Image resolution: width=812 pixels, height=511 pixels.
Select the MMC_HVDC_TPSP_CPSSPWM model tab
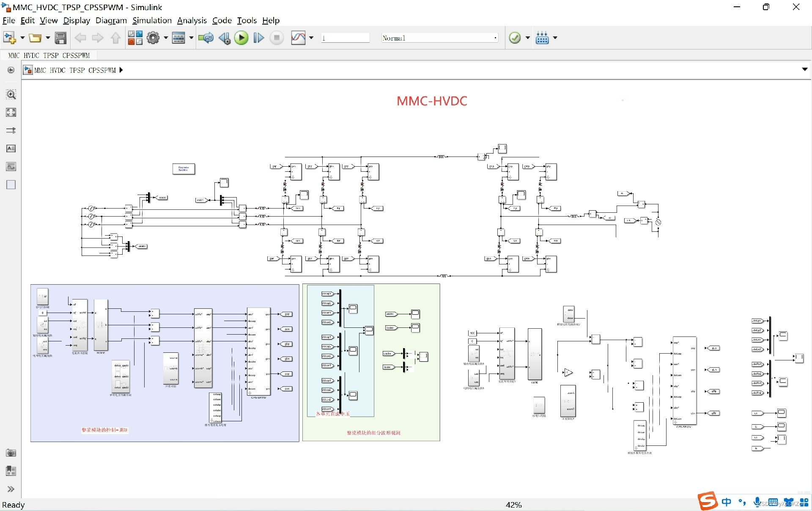click(49, 55)
